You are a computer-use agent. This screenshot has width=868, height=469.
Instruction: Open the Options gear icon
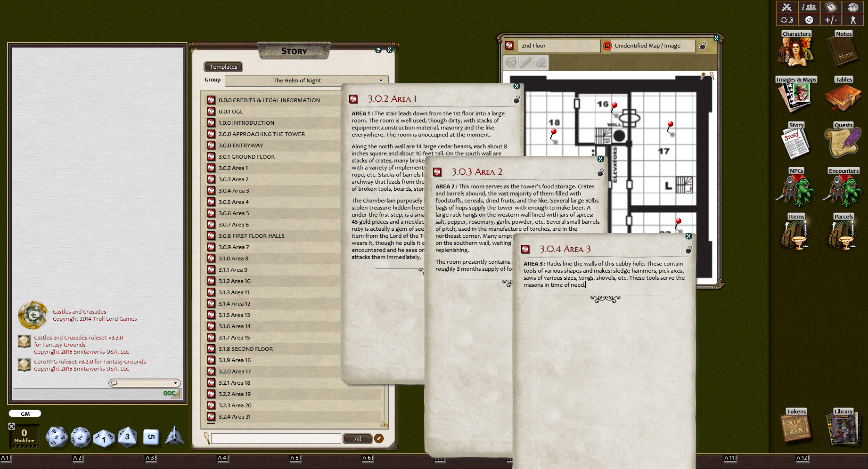coord(809,20)
